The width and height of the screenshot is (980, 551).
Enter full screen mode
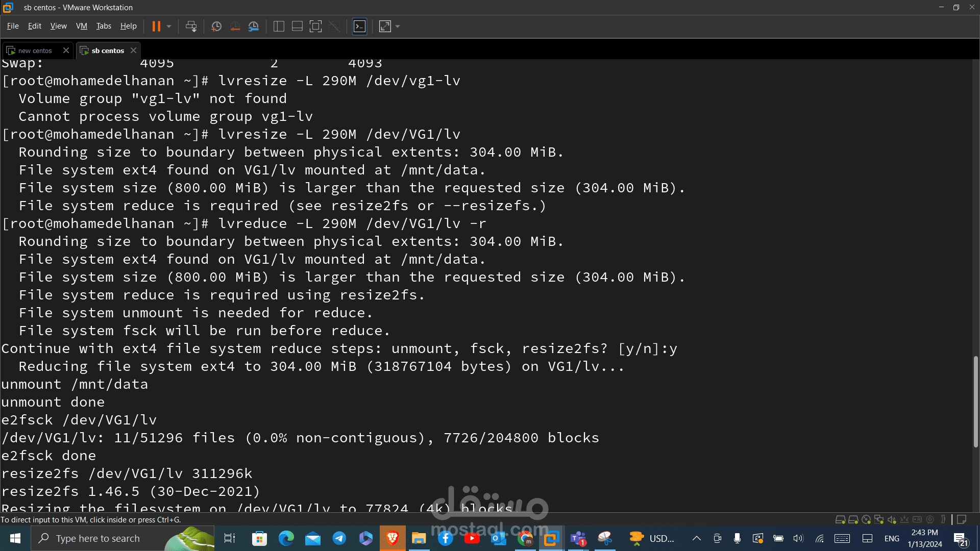coord(316,27)
